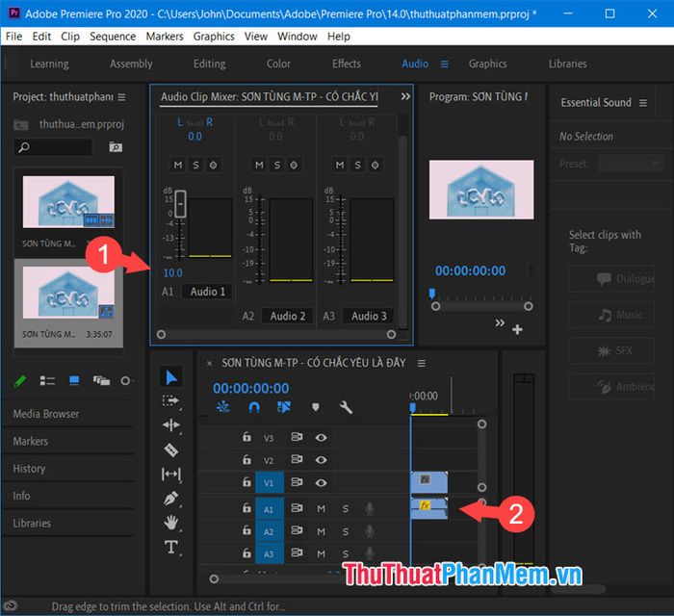Select the Ripple Edit tool
The width and height of the screenshot is (674, 616).
click(x=171, y=425)
